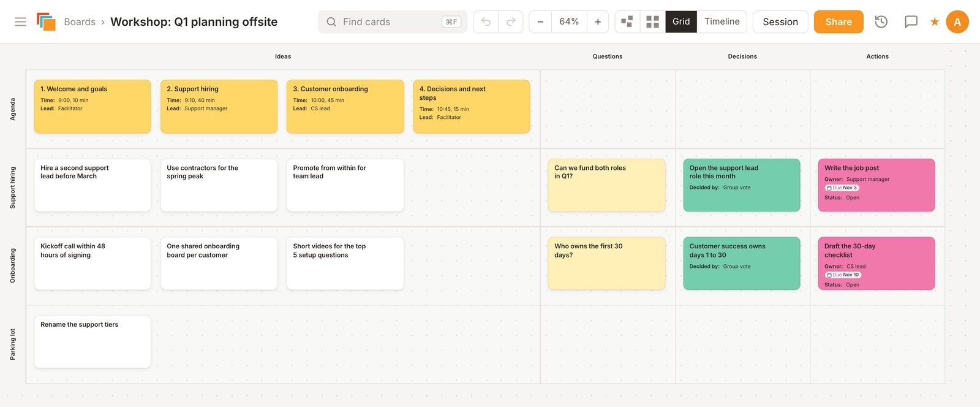Click the orange Share button
Image resolution: width=980 pixels, height=407 pixels.
click(x=839, y=21)
